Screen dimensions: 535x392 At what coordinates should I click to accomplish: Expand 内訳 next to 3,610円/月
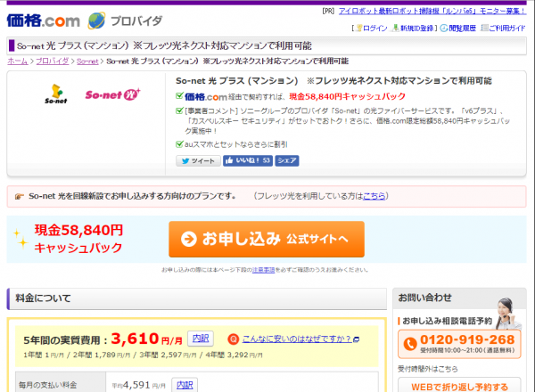click(201, 339)
